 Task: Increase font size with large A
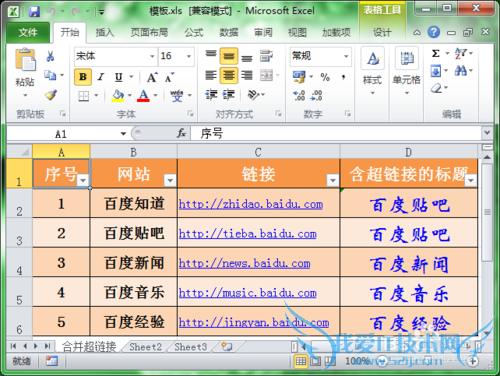tap(152, 77)
